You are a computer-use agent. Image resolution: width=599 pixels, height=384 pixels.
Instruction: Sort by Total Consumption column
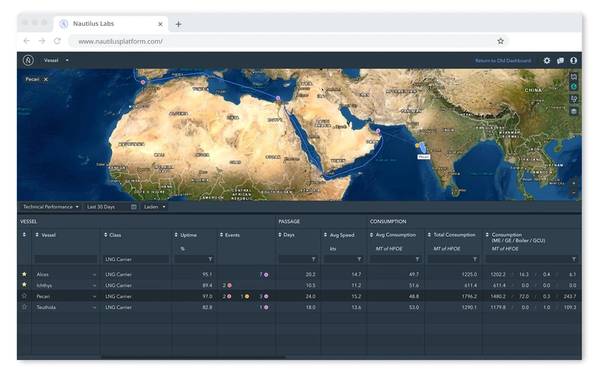429,235
